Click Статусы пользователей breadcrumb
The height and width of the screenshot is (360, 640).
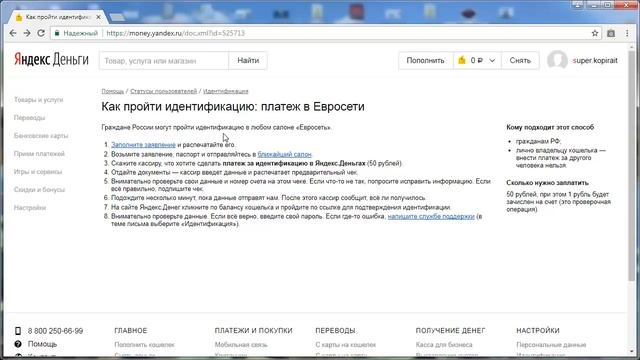coord(163,91)
